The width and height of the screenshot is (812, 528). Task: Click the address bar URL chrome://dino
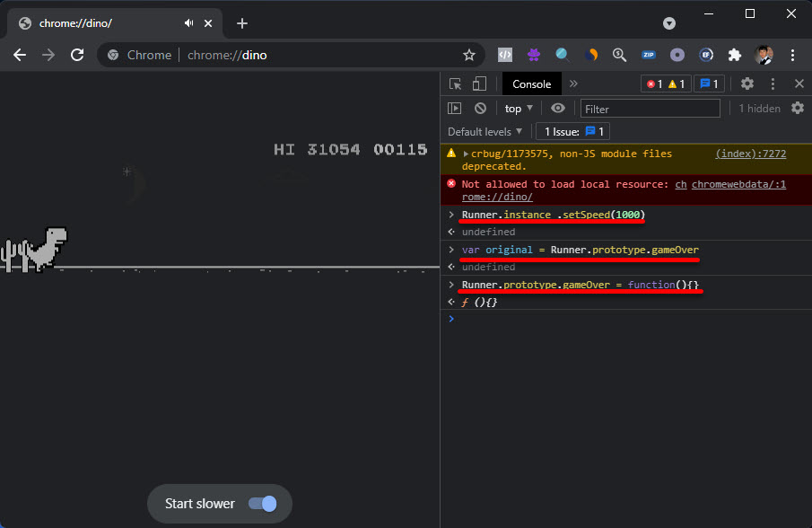pos(227,55)
